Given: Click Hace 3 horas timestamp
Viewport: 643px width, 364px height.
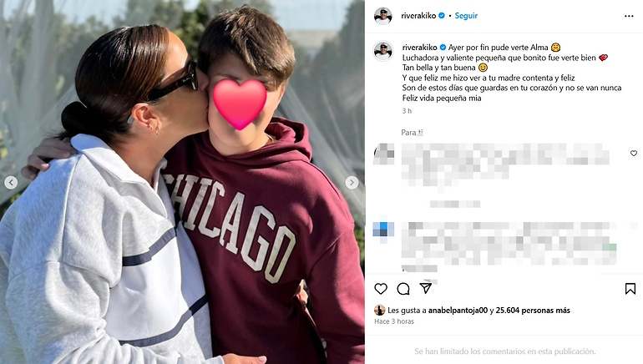Looking at the screenshot, I should click(x=394, y=321).
